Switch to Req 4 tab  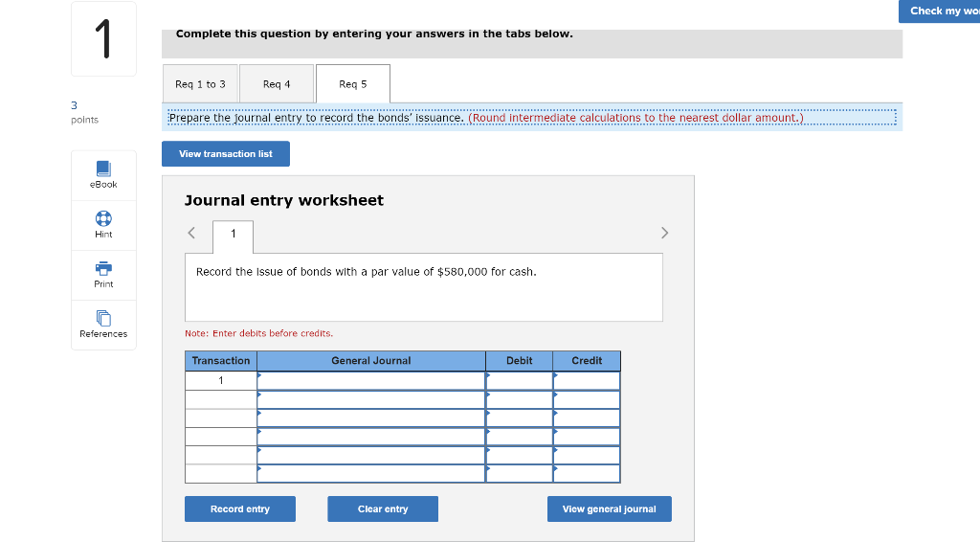pyautogui.click(x=277, y=83)
